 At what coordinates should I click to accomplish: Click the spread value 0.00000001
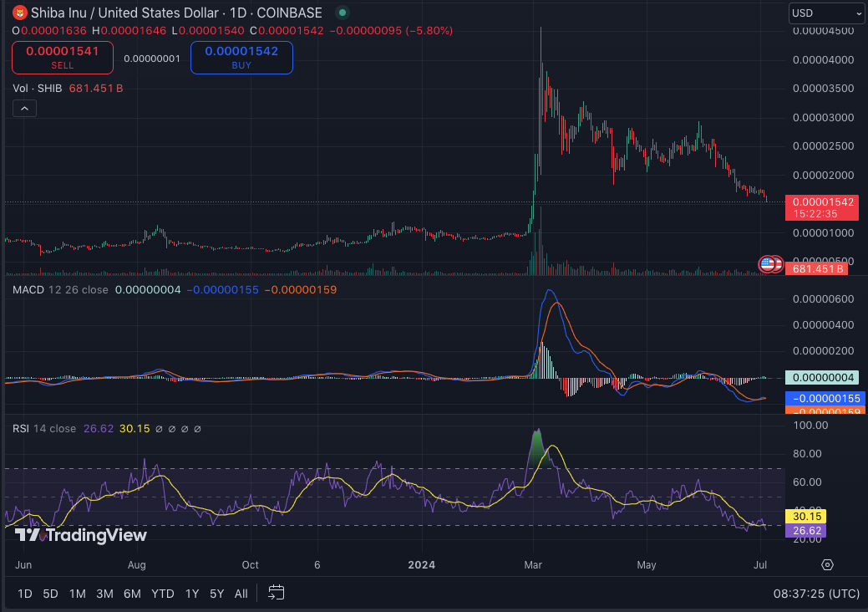pos(152,59)
